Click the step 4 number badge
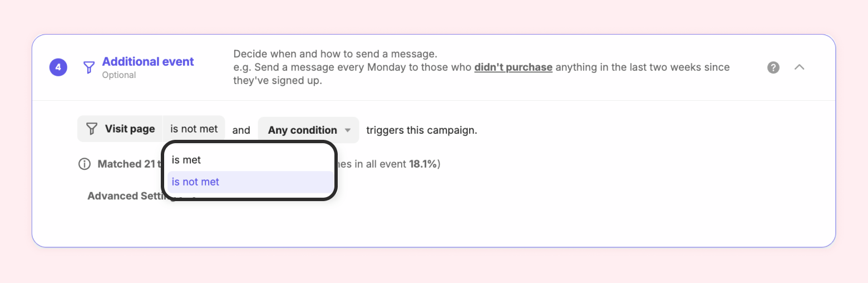 pos(58,68)
